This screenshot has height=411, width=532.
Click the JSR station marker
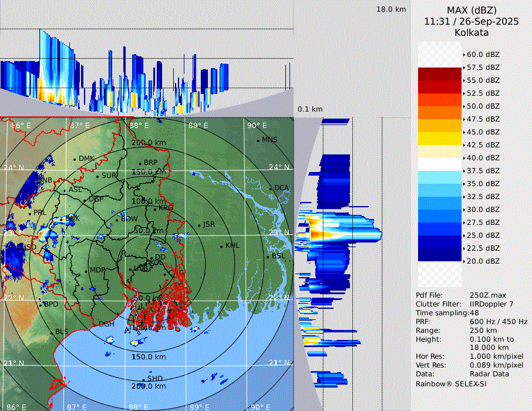(199, 225)
